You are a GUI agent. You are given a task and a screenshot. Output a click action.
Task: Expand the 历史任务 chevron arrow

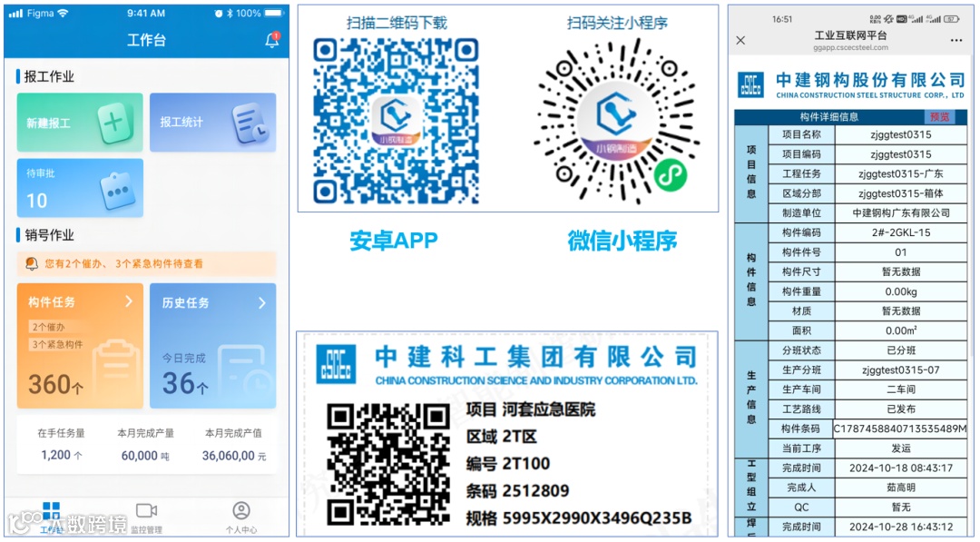[x=262, y=302]
